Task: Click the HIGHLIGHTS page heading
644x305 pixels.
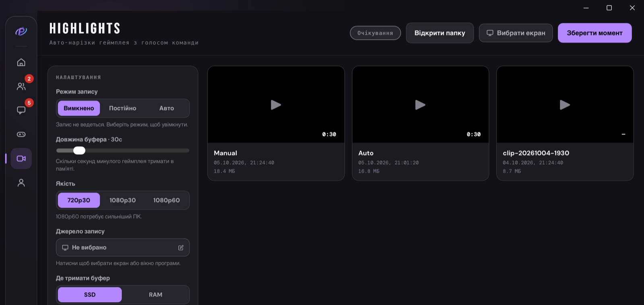Action: (x=85, y=29)
